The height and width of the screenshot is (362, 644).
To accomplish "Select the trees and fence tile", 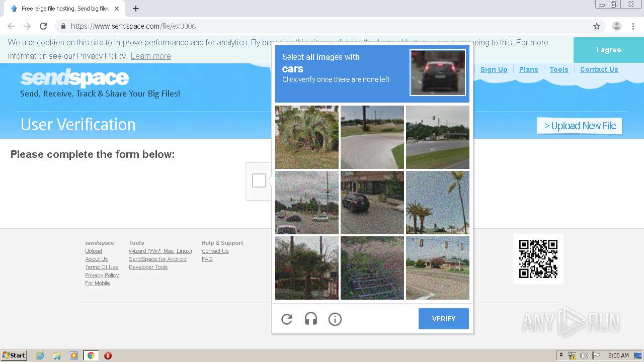I will [307, 268].
